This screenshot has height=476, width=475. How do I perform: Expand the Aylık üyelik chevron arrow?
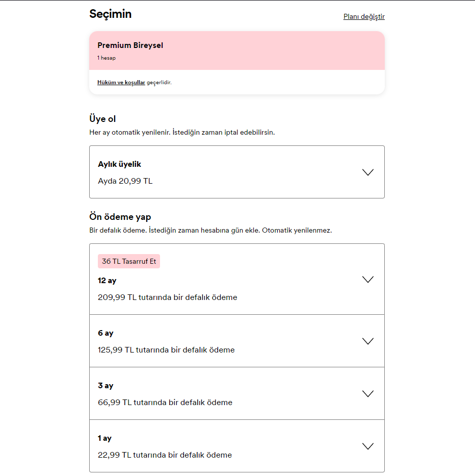(367, 172)
